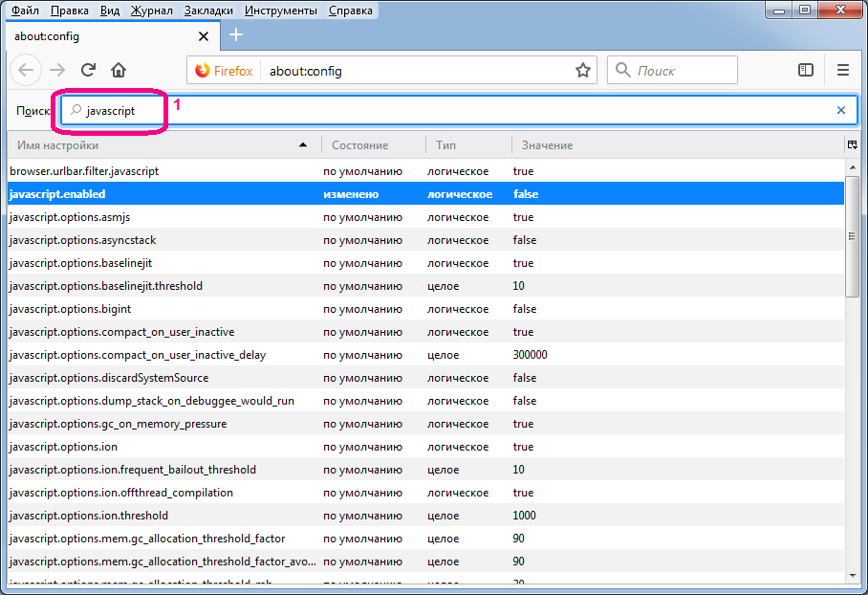Close the about:config tab
This screenshot has height=595, width=868.
coord(204,36)
